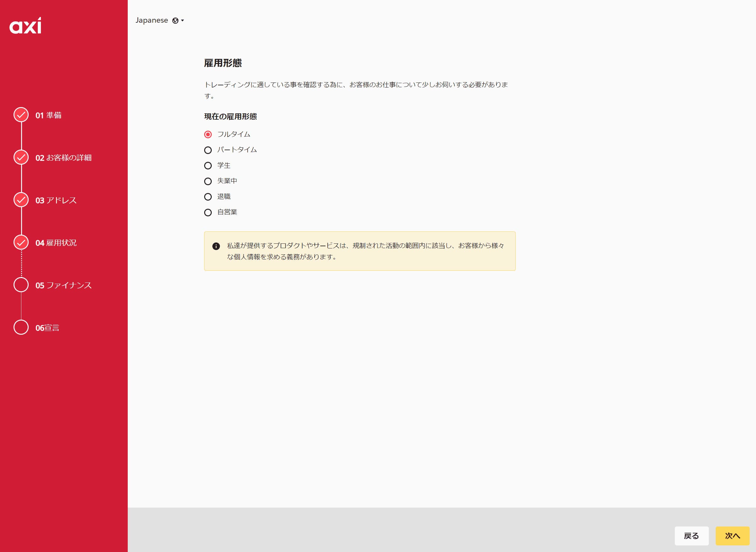This screenshot has height=552, width=756.
Task: Click the checkmark circle for 01 準備
Action: click(x=21, y=115)
